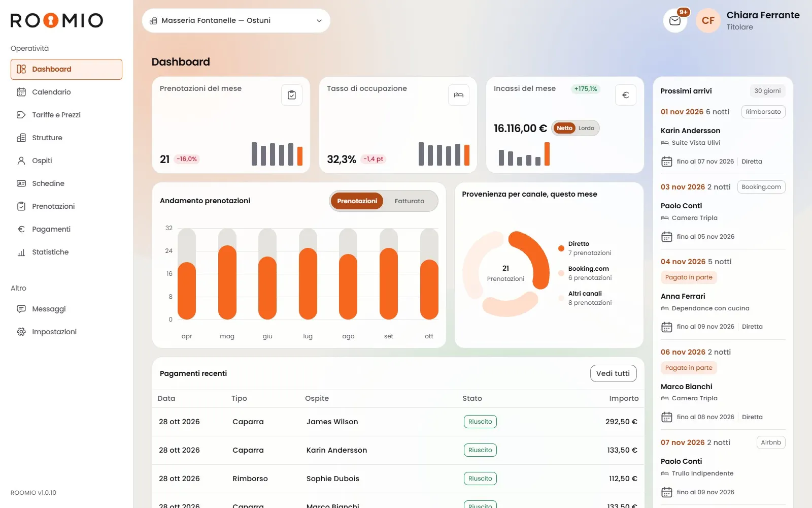Image resolution: width=812 pixels, height=508 pixels.
Task: Open the Statistiche page
Action: tap(66, 252)
